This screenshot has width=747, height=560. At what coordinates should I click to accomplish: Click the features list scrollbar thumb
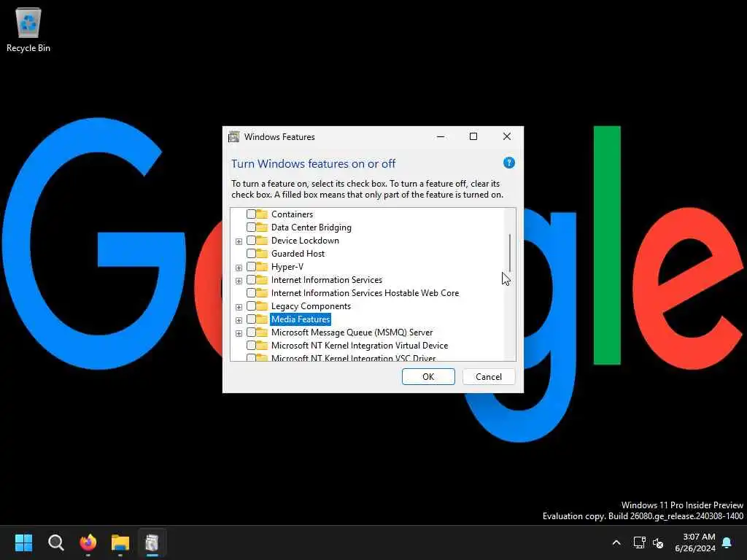tap(510, 253)
